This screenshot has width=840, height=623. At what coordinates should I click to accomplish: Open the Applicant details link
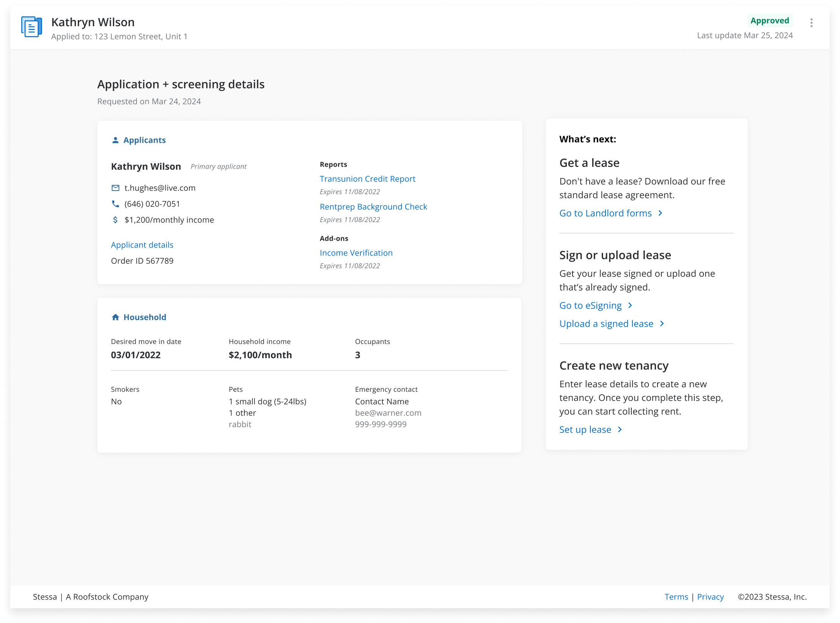pos(142,245)
